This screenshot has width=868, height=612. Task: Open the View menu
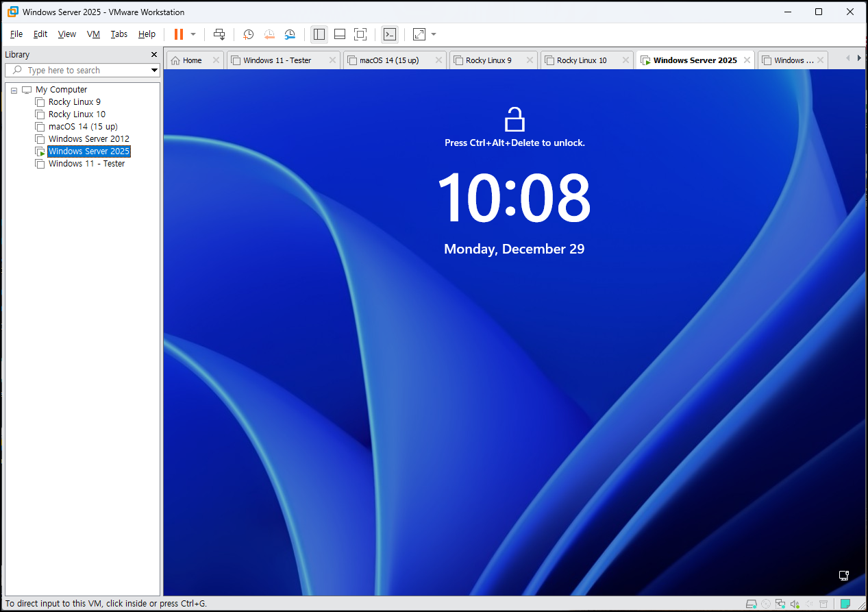67,34
